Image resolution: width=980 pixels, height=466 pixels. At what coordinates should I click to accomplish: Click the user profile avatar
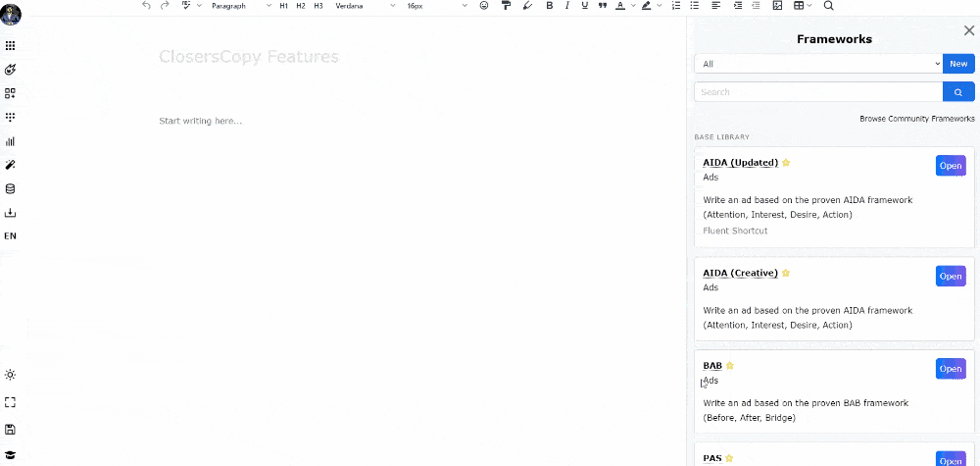point(11,14)
